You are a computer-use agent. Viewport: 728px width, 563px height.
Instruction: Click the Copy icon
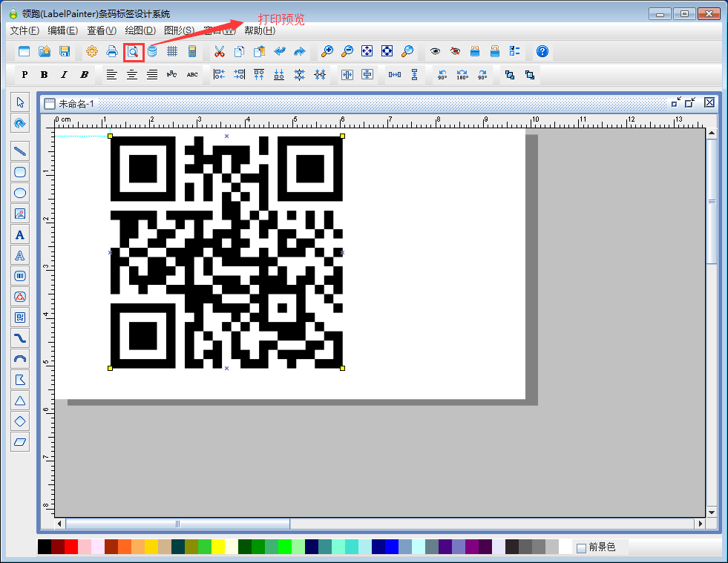pyautogui.click(x=240, y=51)
